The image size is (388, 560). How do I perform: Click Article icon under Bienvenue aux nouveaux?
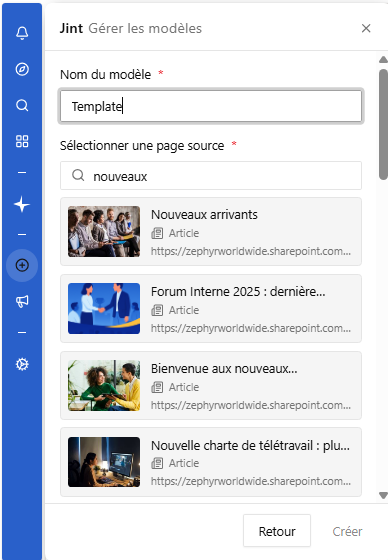157,387
